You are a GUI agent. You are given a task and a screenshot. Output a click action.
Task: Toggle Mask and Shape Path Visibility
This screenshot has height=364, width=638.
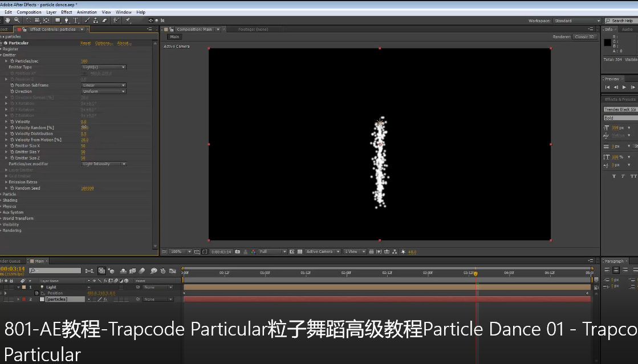tap(205, 252)
